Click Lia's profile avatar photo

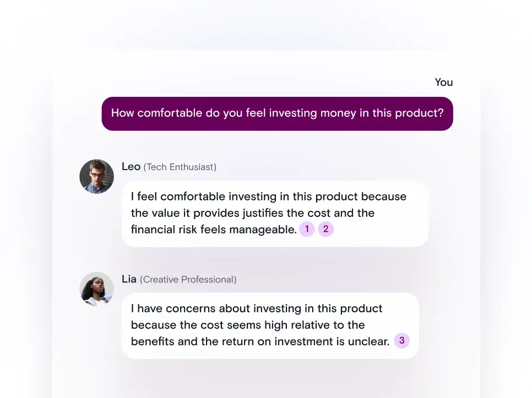[97, 289]
